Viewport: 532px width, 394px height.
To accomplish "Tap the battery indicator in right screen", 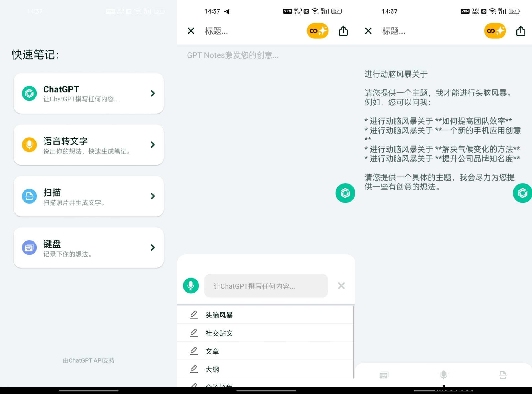I will 514,11.
